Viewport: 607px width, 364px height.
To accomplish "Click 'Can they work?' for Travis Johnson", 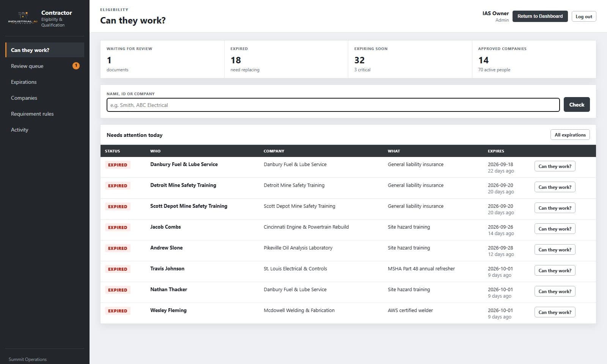I will click(555, 271).
